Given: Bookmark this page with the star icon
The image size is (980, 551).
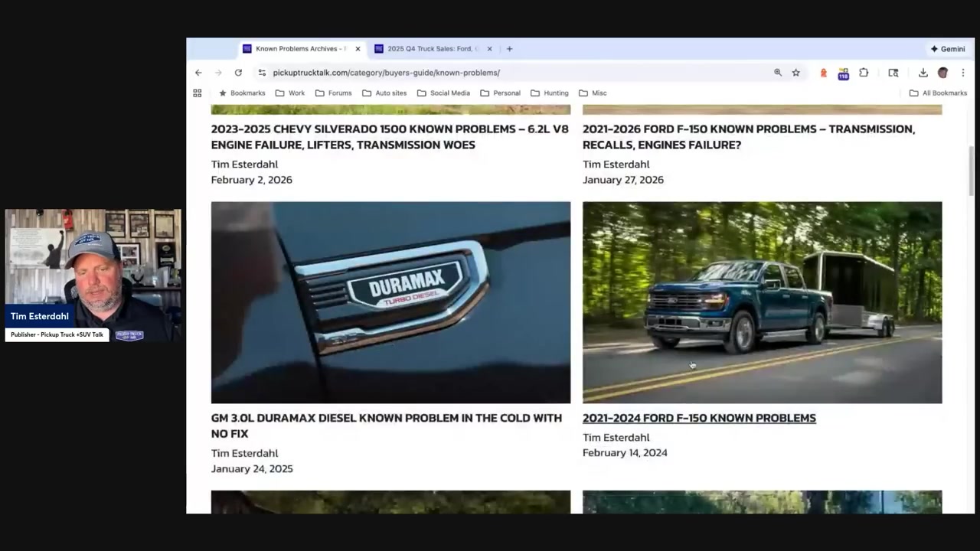Looking at the screenshot, I should click(796, 73).
